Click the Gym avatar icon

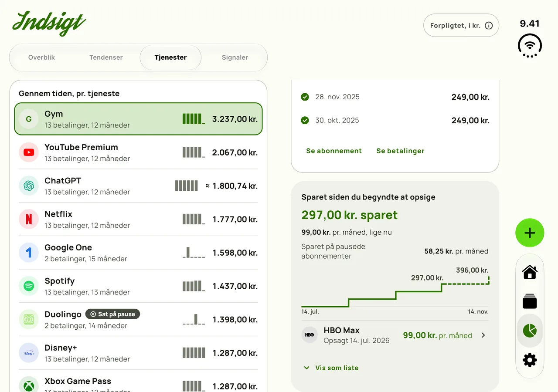(29, 119)
